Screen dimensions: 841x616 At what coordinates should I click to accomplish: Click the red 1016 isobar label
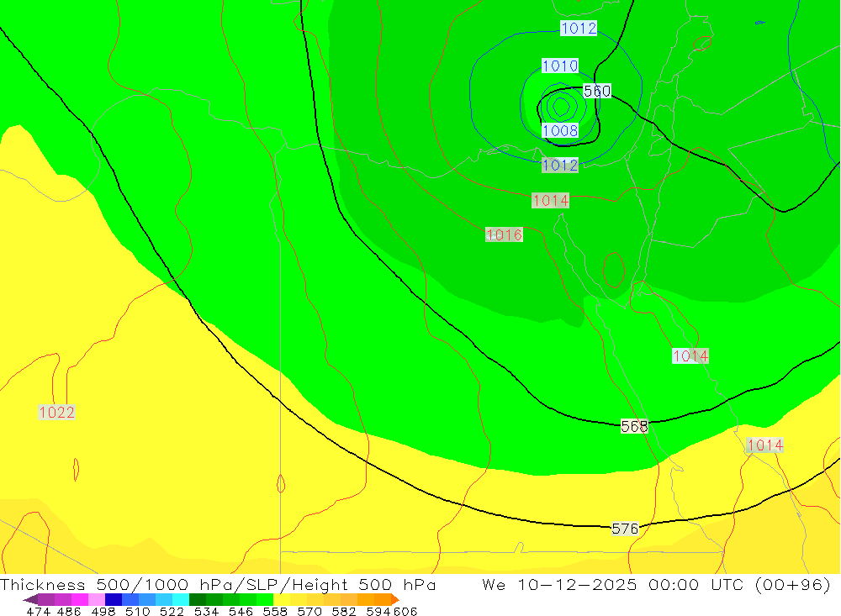(504, 234)
